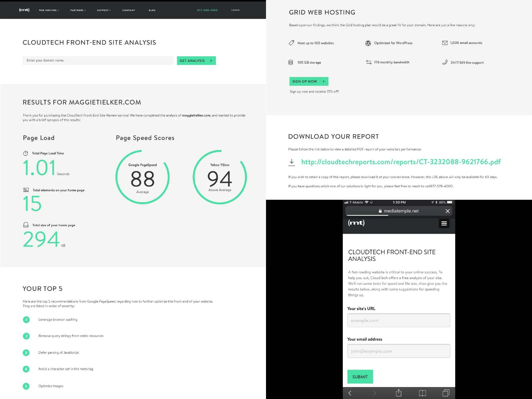Click the Google PageSpeed score circle

click(x=143, y=177)
